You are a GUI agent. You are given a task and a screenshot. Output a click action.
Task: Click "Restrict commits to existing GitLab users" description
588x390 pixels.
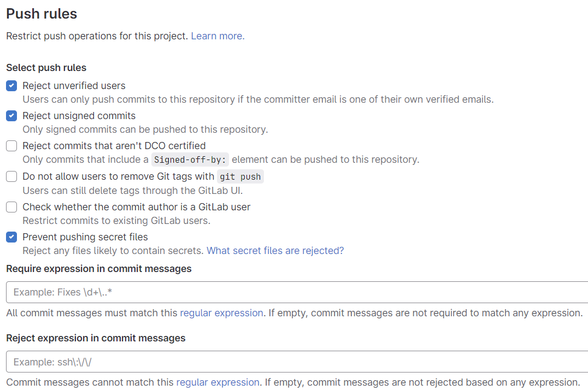(116, 221)
